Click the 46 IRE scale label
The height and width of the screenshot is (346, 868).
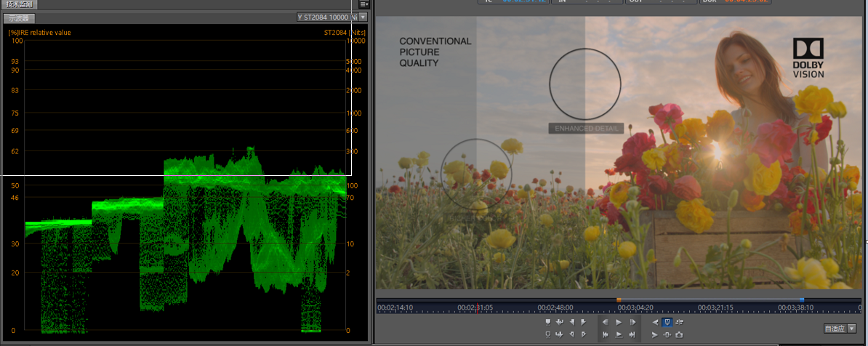click(x=15, y=197)
